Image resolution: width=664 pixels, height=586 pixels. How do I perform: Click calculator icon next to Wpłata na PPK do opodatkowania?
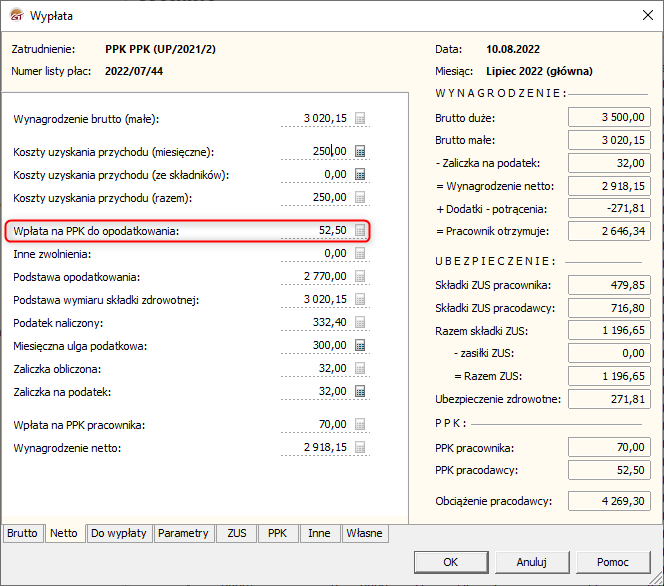[360, 231]
